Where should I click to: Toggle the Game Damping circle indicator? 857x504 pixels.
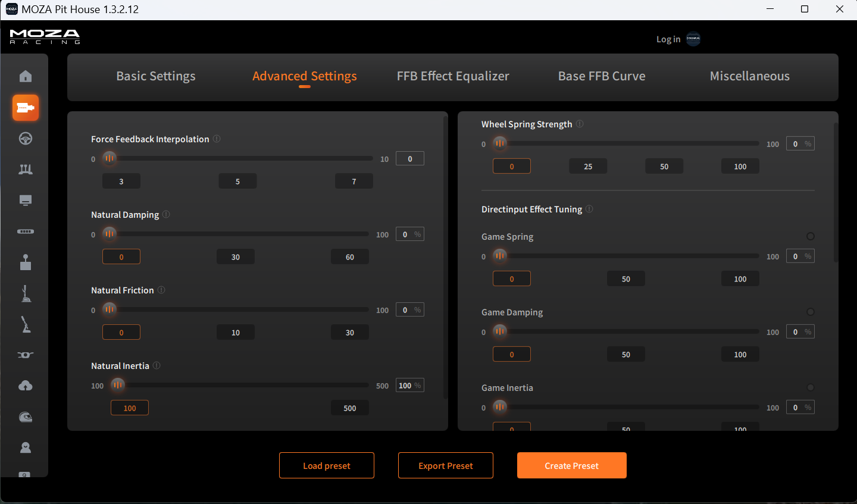click(x=810, y=312)
